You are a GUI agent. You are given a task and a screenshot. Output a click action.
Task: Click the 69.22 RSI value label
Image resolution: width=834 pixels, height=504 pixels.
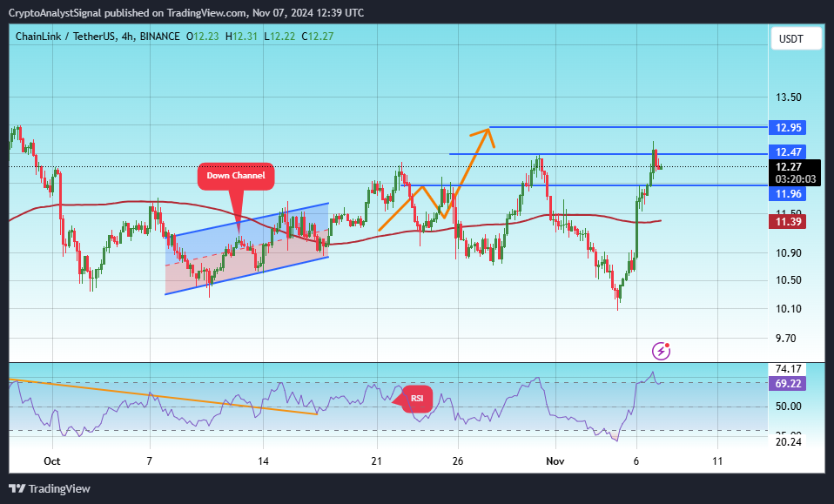click(788, 383)
